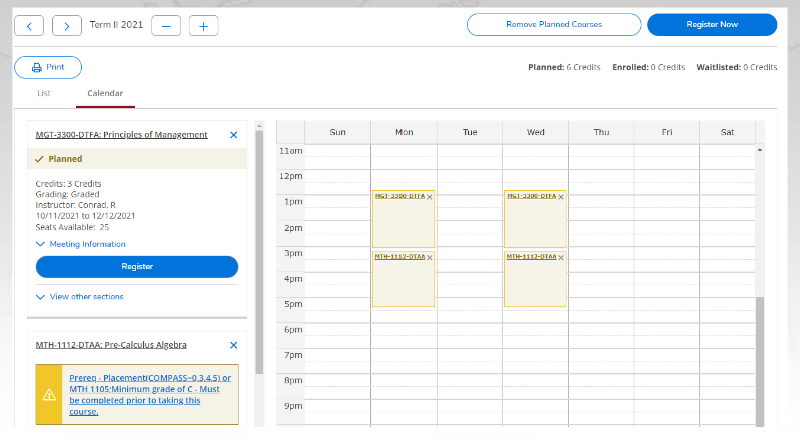Viewport: 800px width, 444px height.
Task: Click the Term II 2021 label
Action: (x=116, y=24)
